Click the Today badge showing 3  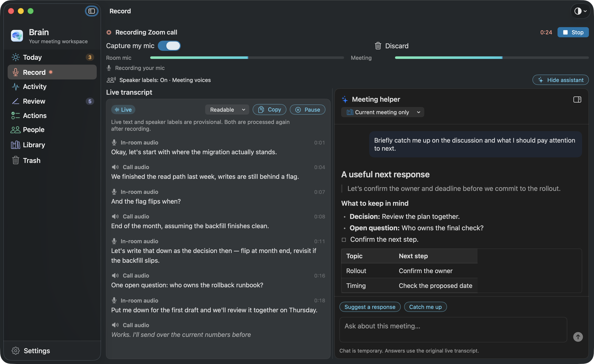pyautogui.click(x=90, y=57)
